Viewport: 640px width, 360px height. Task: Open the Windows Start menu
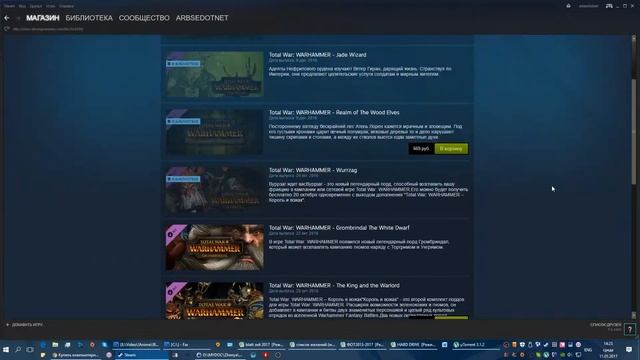tap(6, 350)
